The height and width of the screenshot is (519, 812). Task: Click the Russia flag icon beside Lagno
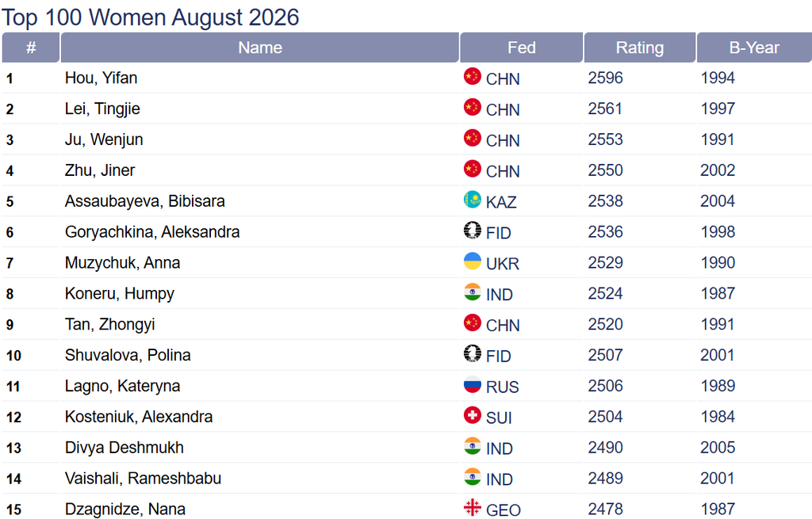473,384
